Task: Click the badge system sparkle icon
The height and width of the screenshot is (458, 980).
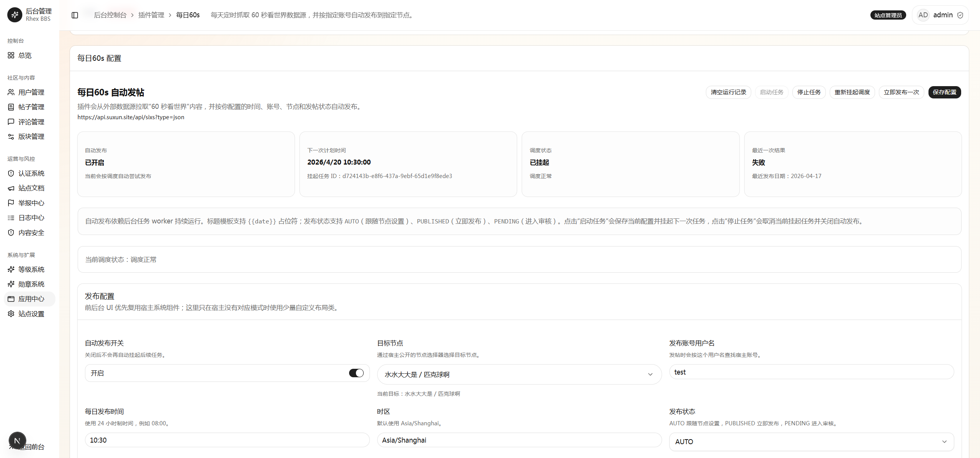Action: [11, 284]
